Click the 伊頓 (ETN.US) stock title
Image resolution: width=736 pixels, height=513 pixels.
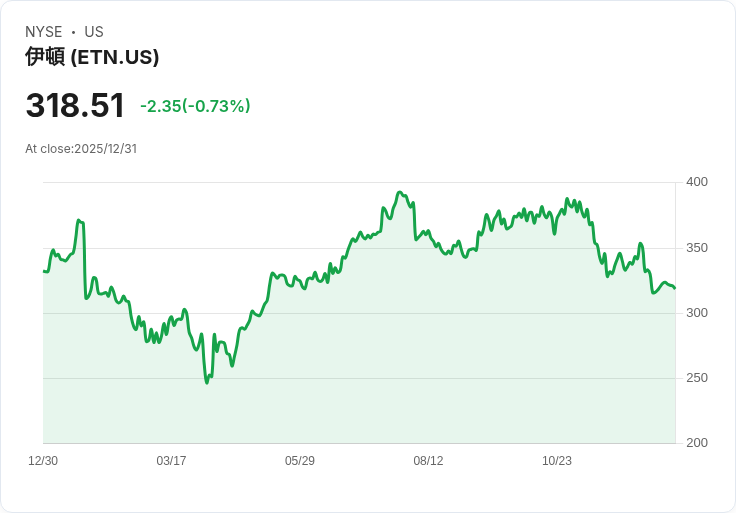click(x=92, y=57)
